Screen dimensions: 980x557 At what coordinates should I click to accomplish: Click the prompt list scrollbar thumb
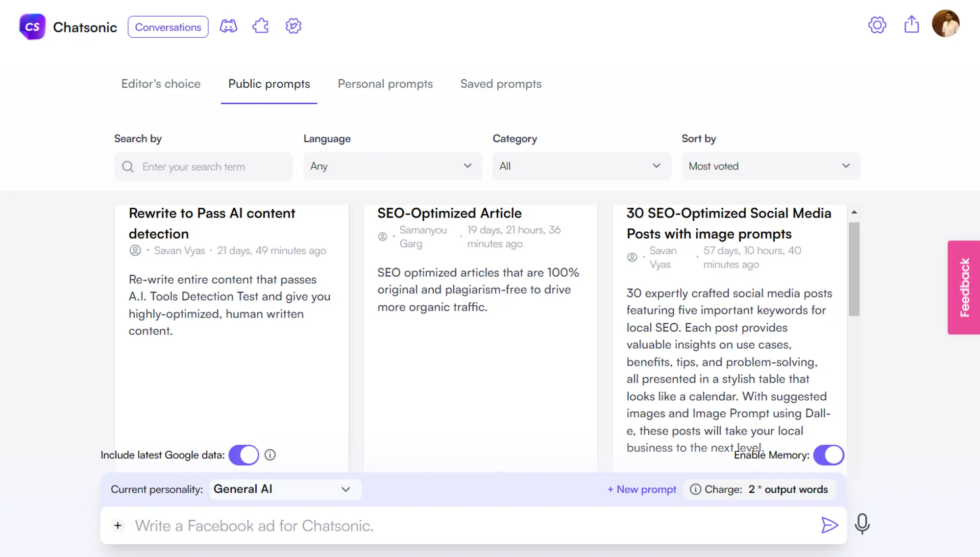click(x=854, y=269)
